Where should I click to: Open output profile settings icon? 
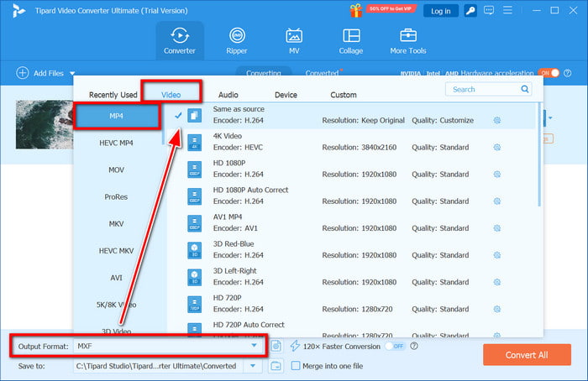point(276,346)
